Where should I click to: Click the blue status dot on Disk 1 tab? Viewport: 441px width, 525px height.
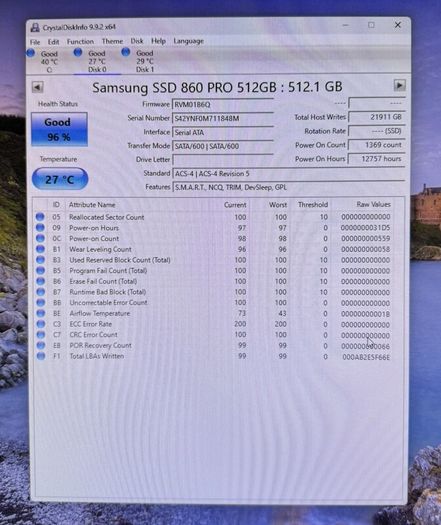point(126,52)
